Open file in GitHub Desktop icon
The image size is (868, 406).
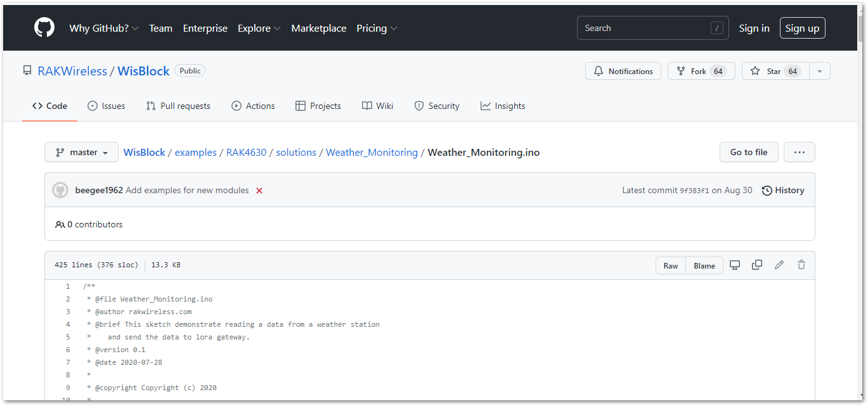click(x=735, y=265)
